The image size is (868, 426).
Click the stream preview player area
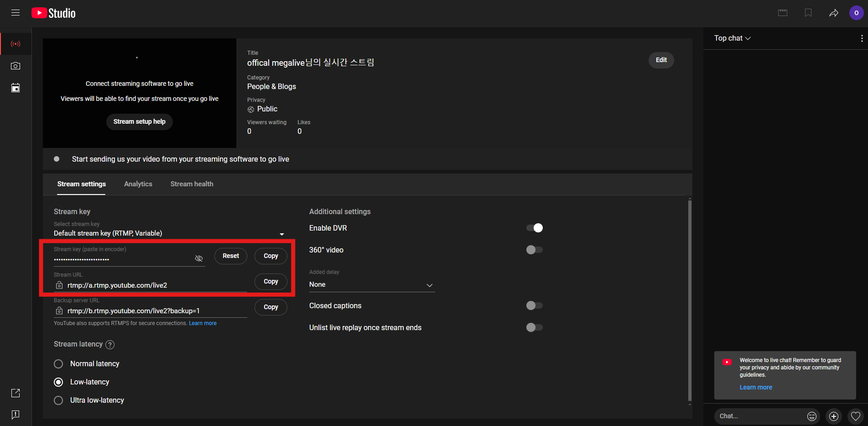[x=140, y=93]
